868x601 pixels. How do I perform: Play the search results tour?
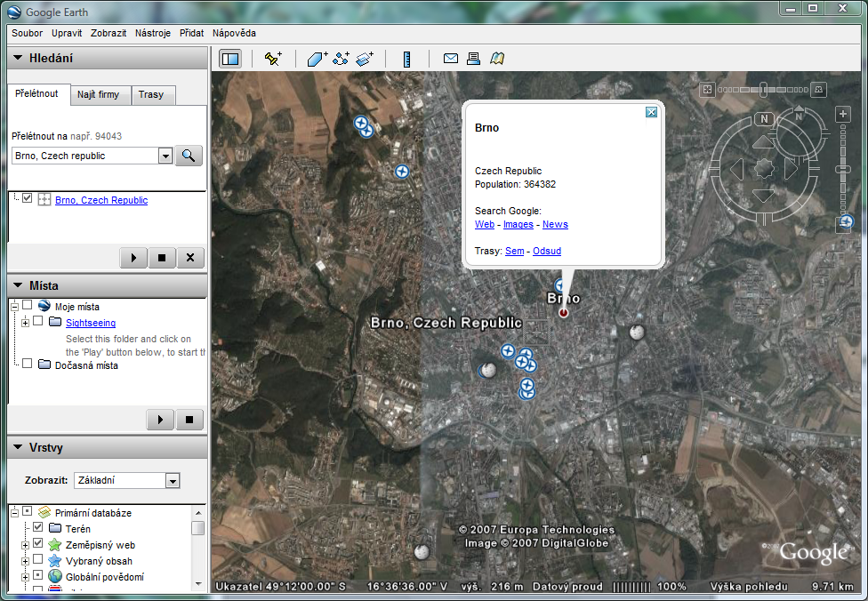(133, 258)
